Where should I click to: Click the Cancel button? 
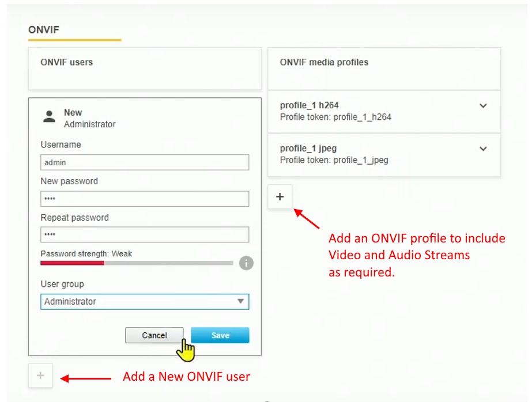[154, 335]
